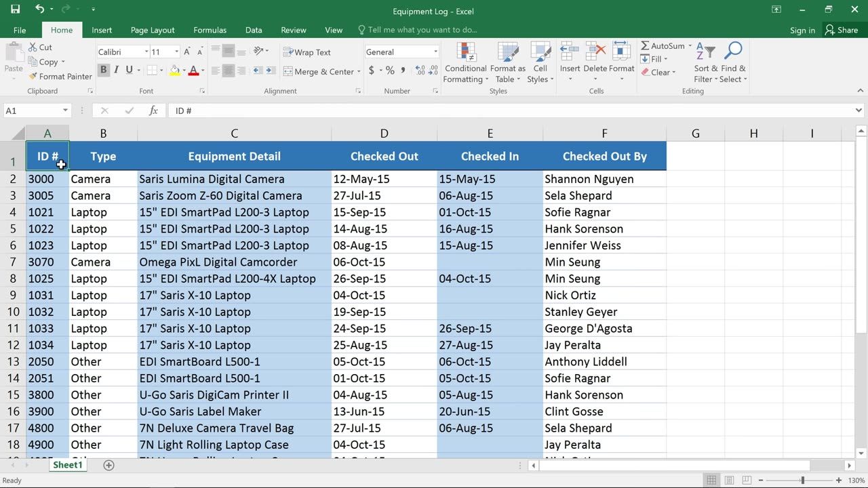This screenshot has height=488, width=868.
Task: Switch to Page Layout view in status bar
Action: point(730,481)
